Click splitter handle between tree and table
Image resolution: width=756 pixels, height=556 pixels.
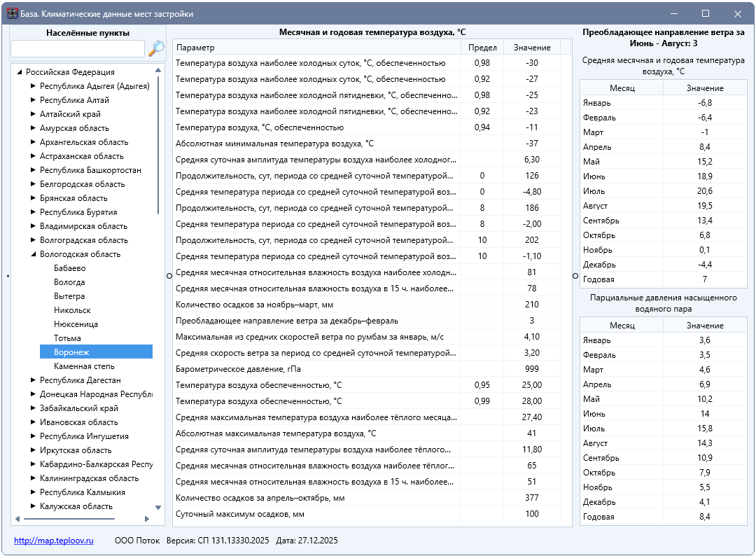pos(169,276)
